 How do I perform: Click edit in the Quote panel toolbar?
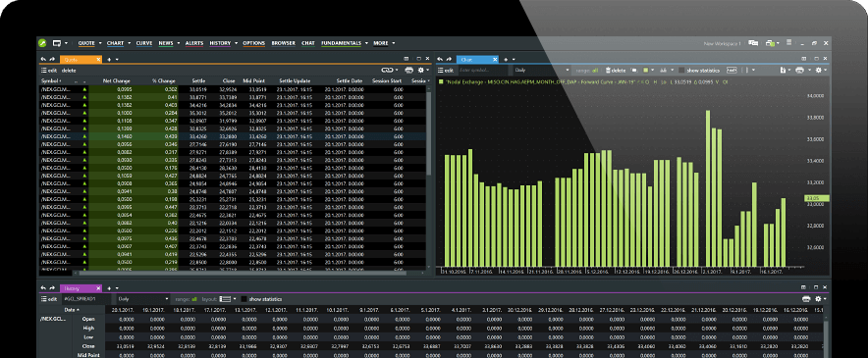coord(49,71)
